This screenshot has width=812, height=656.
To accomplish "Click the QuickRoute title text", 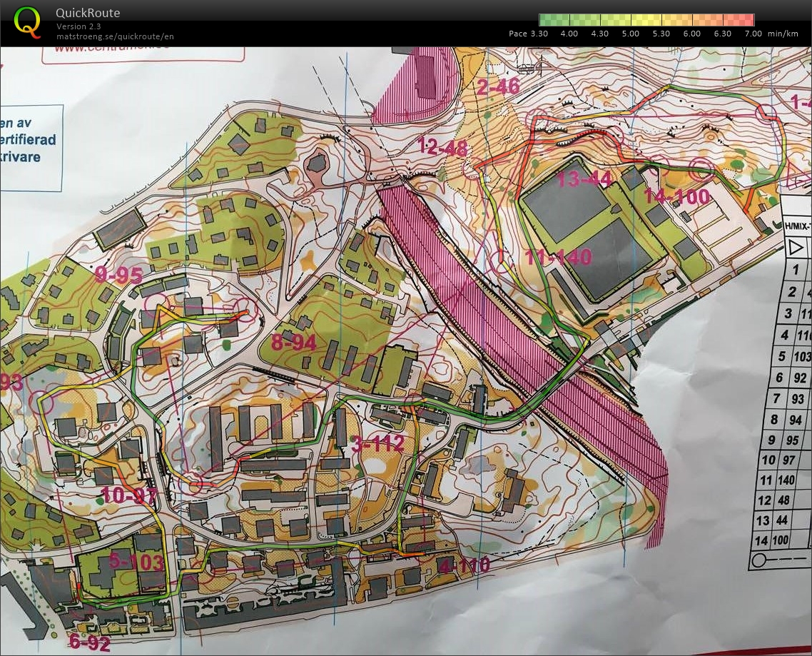I will coord(88,13).
